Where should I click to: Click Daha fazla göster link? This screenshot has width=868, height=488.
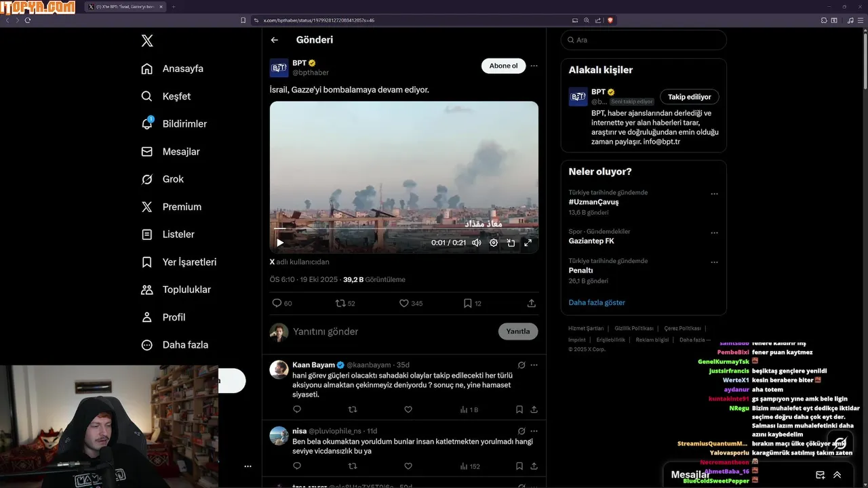click(x=597, y=302)
